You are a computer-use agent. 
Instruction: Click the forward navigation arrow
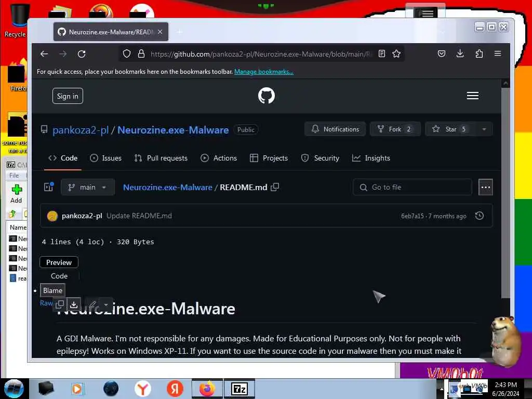point(63,54)
